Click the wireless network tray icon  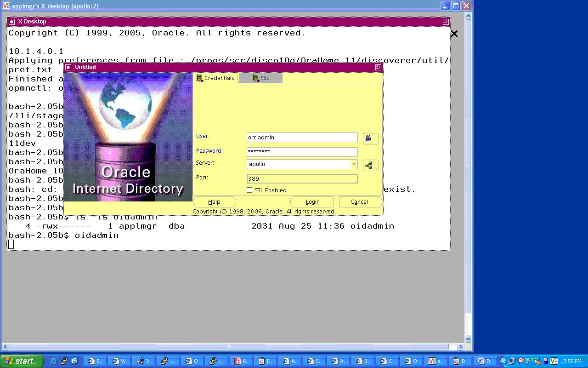[x=529, y=361]
